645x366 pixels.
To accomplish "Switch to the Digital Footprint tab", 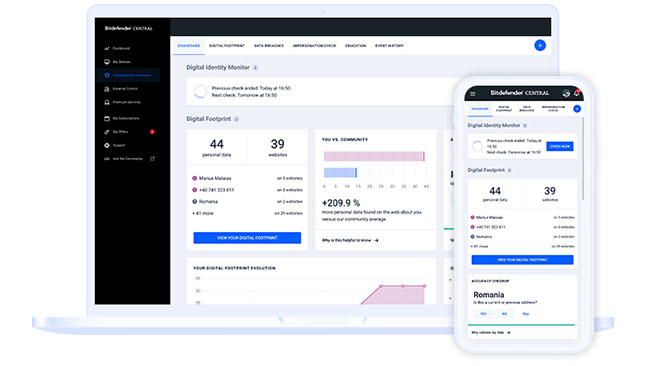I will pos(227,46).
